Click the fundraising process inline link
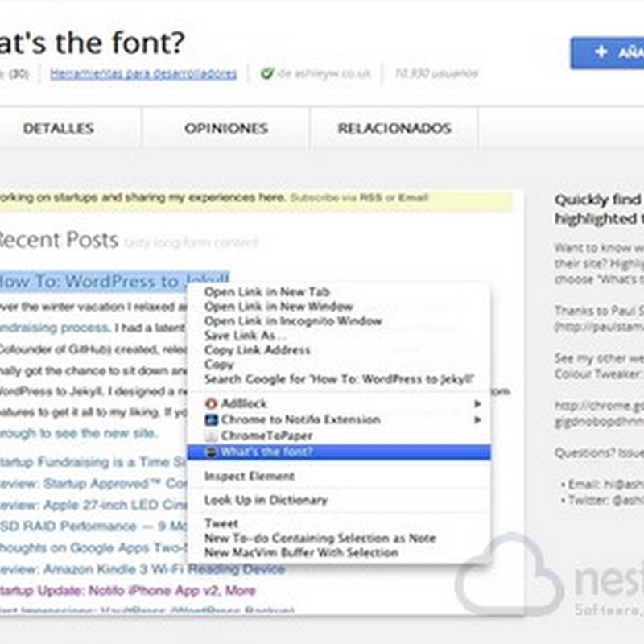Screen dimensions: 644x644 click(54, 328)
